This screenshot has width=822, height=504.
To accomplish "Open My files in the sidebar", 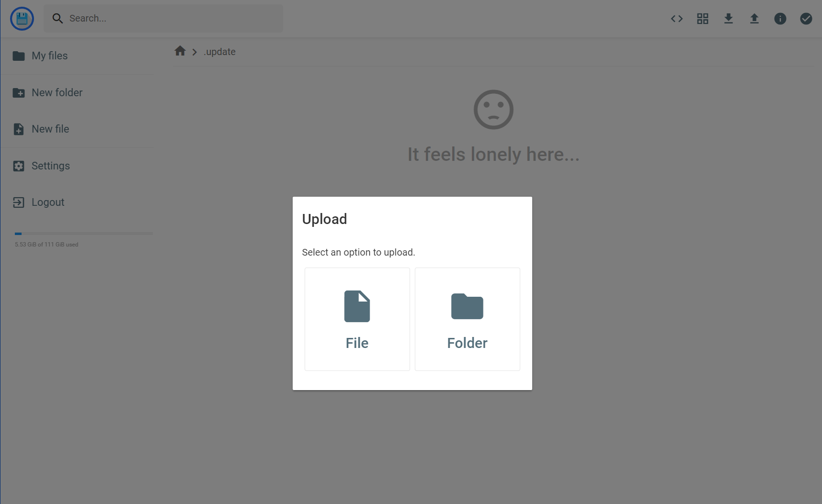I will (49, 56).
